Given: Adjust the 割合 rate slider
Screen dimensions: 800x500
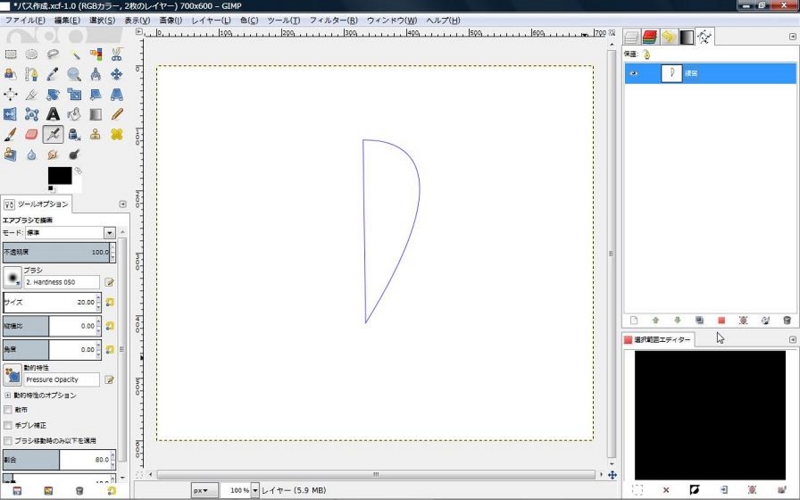Looking at the screenshot, I should click(58, 460).
